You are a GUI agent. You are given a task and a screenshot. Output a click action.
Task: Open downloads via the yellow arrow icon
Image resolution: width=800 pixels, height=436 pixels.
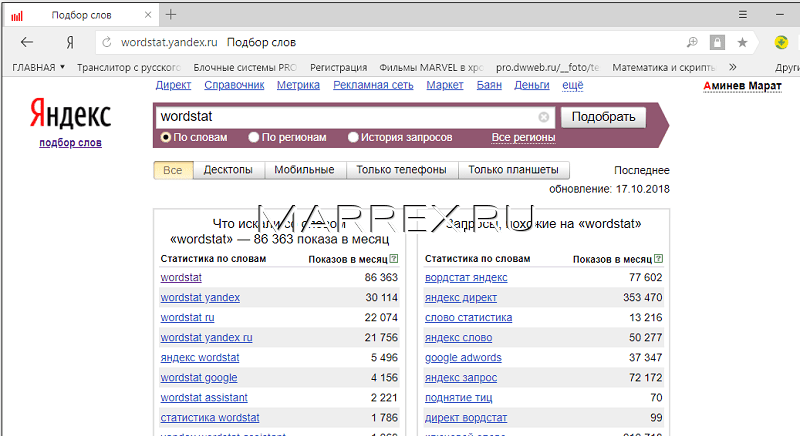point(781,42)
